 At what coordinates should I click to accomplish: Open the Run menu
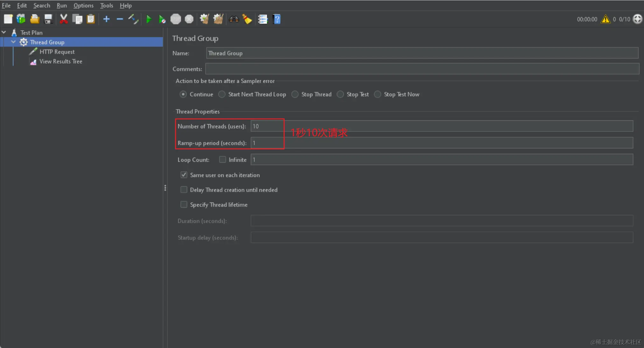[61, 5]
